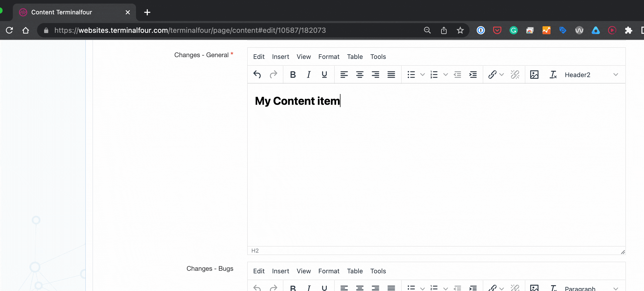Screen dimensions: 644x291
Task: Open Format menu in Changes - General editor
Action: 329,57
